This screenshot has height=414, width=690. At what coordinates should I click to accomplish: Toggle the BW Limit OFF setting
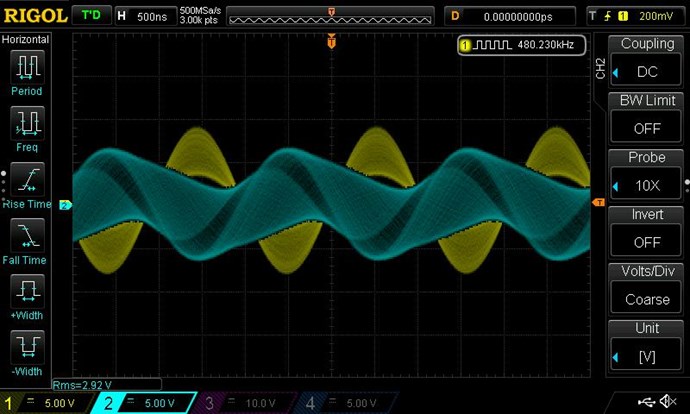pyautogui.click(x=647, y=128)
